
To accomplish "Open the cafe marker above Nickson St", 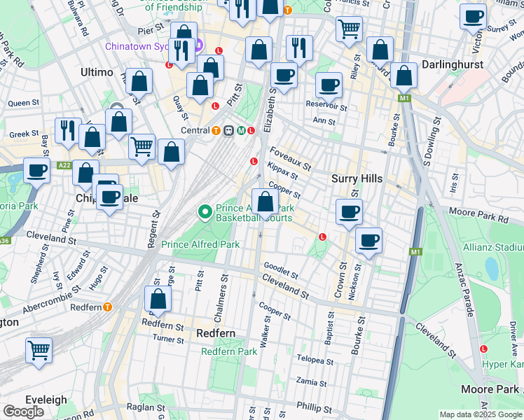I will [x=368, y=242].
